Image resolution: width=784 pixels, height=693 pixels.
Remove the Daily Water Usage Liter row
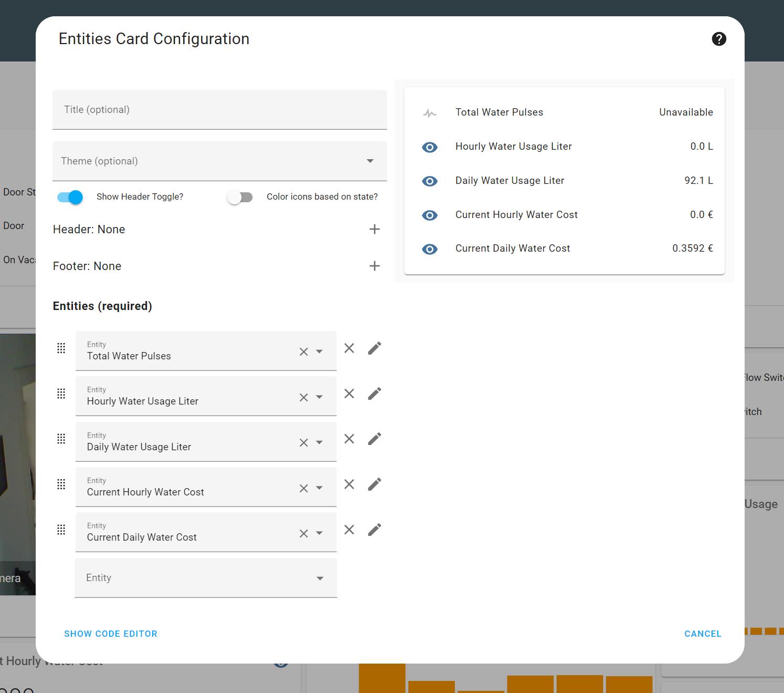click(349, 439)
